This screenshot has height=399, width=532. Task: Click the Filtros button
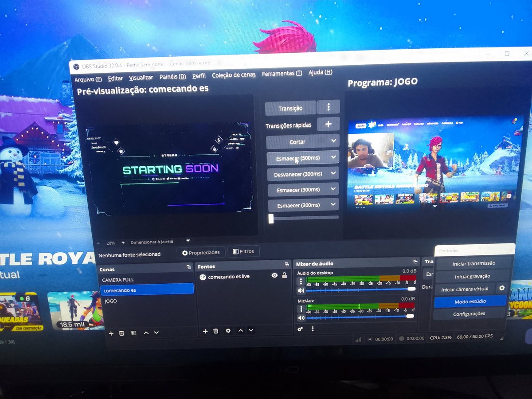pos(243,251)
